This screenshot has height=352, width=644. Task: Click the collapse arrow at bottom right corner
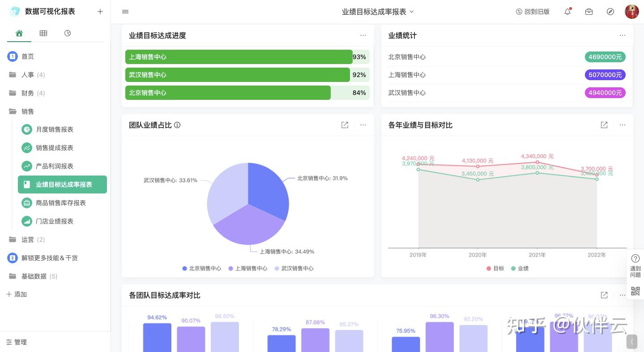632,342
